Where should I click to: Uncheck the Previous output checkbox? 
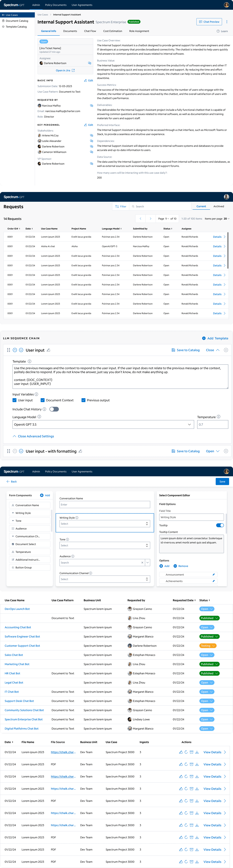[x=83, y=400]
